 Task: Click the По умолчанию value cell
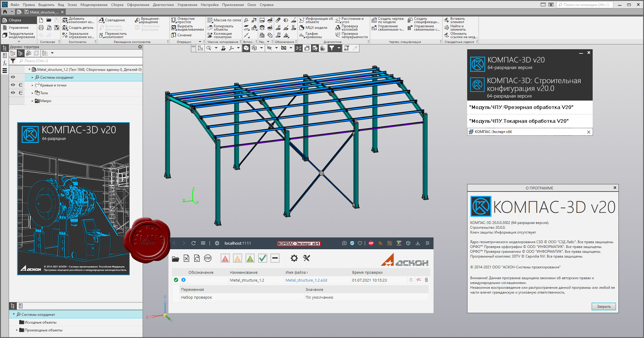pyautogui.click(x=366, y=297)
